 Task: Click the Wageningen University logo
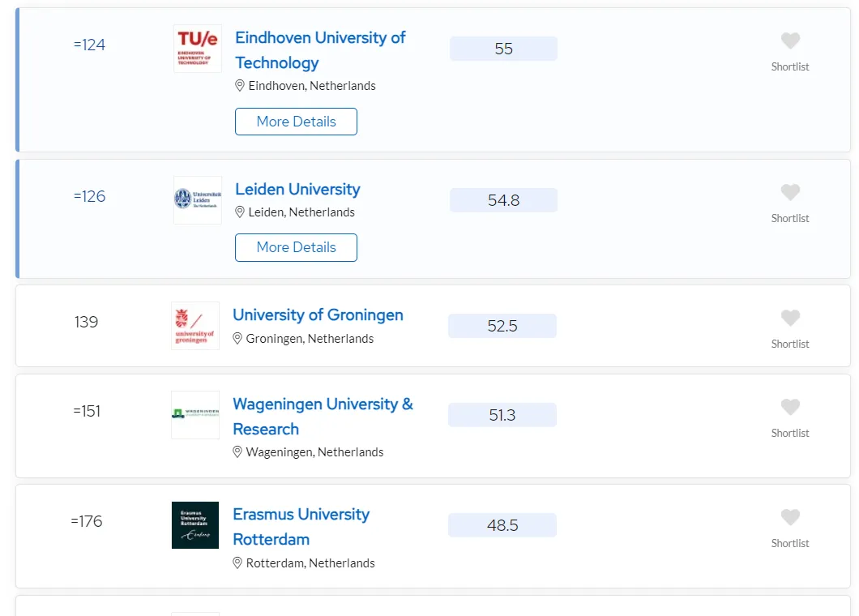(195, 415)
